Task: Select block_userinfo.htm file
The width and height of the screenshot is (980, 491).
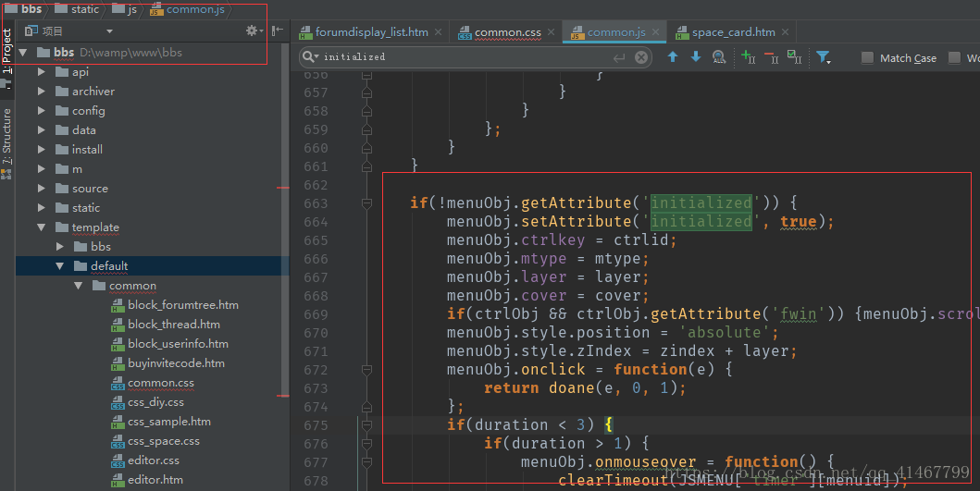Action: coord(170,344)
